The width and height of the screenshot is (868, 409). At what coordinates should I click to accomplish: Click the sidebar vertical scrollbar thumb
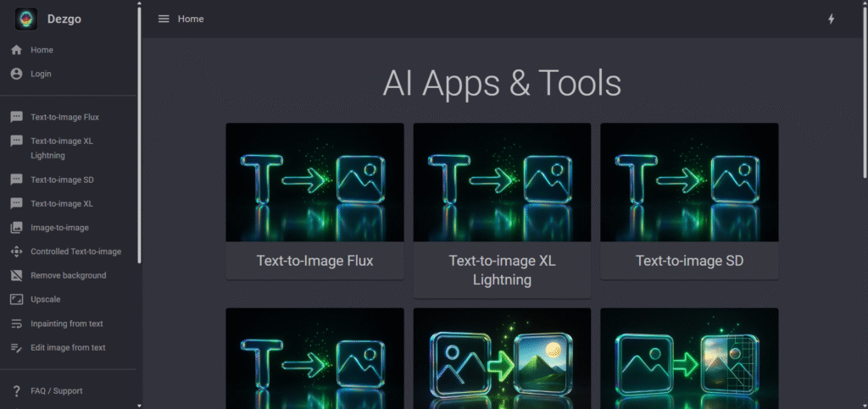pos(139,135)
